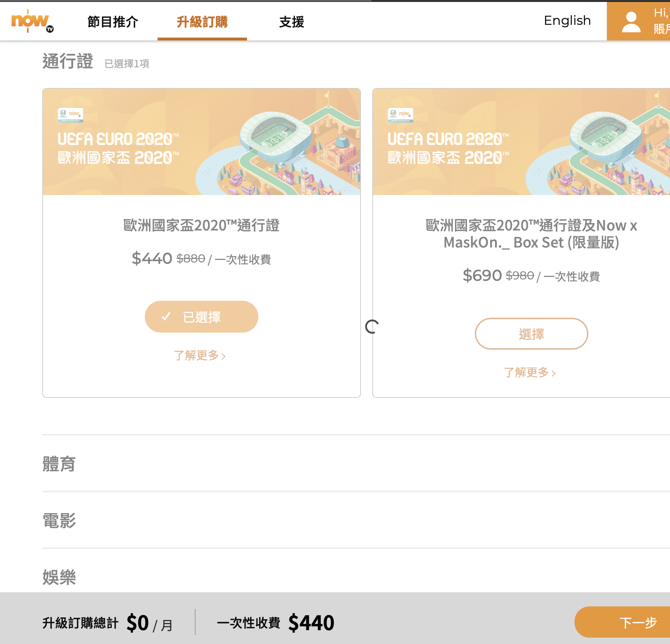Select the 升級訂購 tab
The width and height of the screenshot is (670, 644).
coord(202,22)
